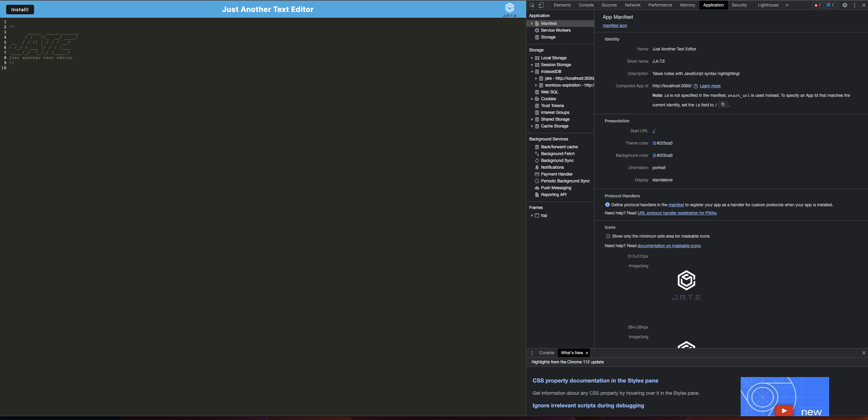Click the Cookies icon under Storage
The width and height of the screenshot is (868, 420).
[537, 99]
